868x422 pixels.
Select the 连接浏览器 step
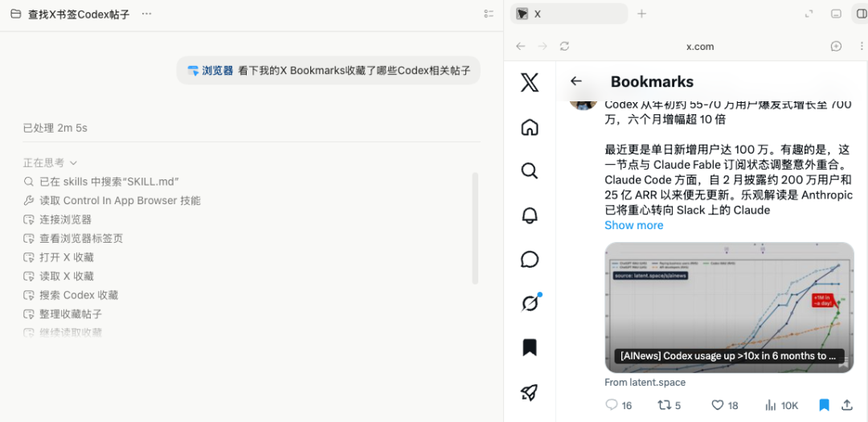[58, 219]
